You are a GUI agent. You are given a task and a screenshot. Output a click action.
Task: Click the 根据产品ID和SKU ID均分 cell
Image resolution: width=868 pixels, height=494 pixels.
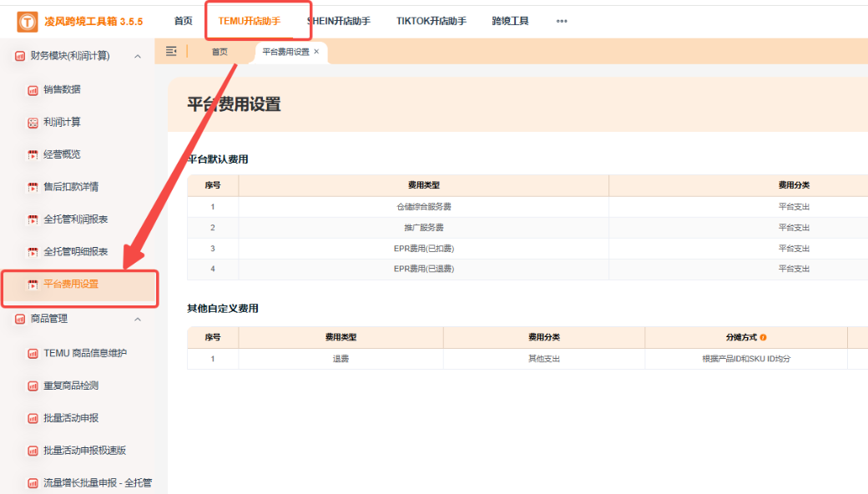coord(746,359)
